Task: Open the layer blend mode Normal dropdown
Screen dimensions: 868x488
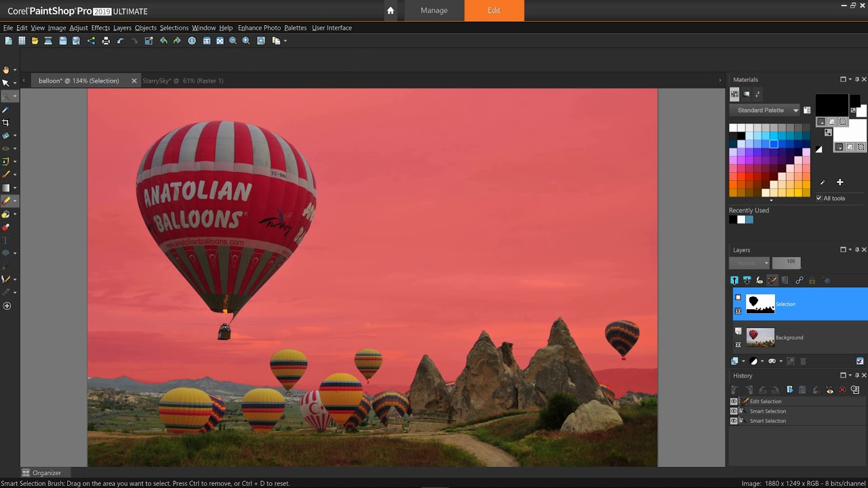Action: click(x=749, y=263)
